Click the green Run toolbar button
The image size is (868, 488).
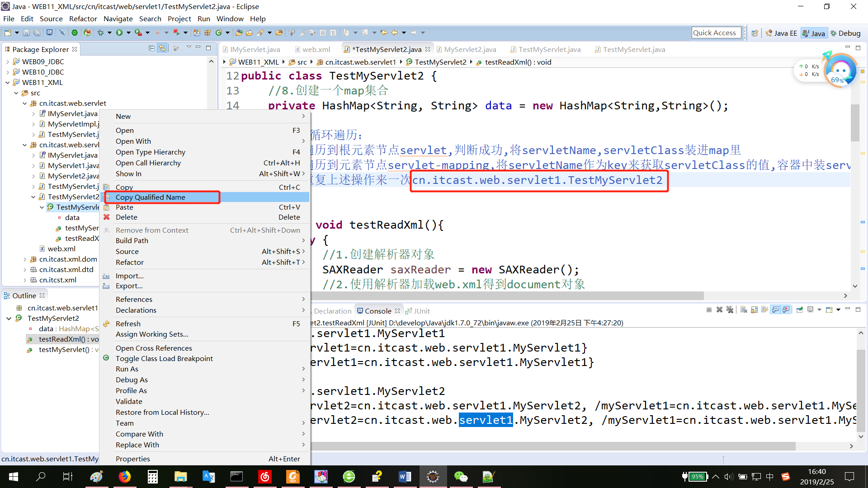point(119,33)
